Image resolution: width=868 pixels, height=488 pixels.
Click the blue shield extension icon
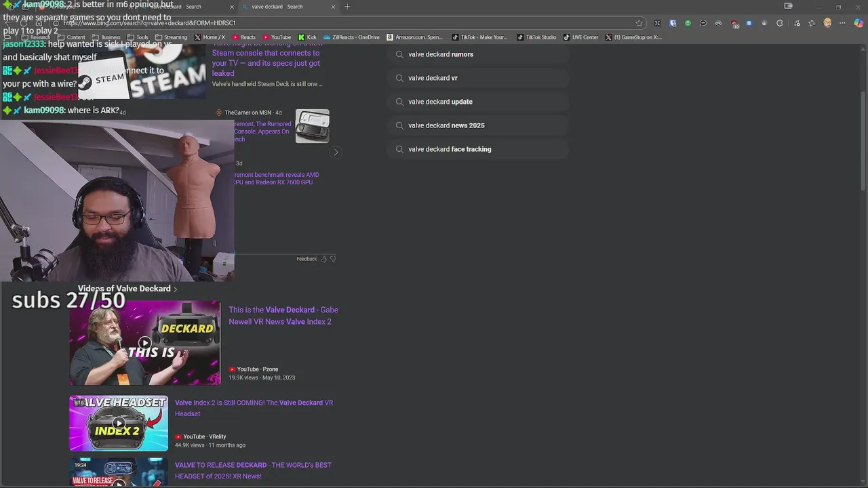[673, 23]
